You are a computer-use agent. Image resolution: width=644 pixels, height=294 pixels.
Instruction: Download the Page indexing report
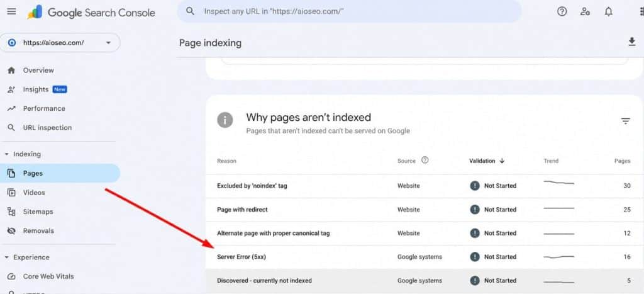pos(632,42)
